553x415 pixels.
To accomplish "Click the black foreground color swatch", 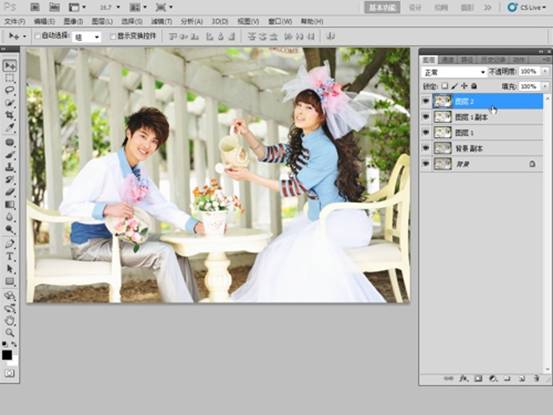I will (7, 355).
